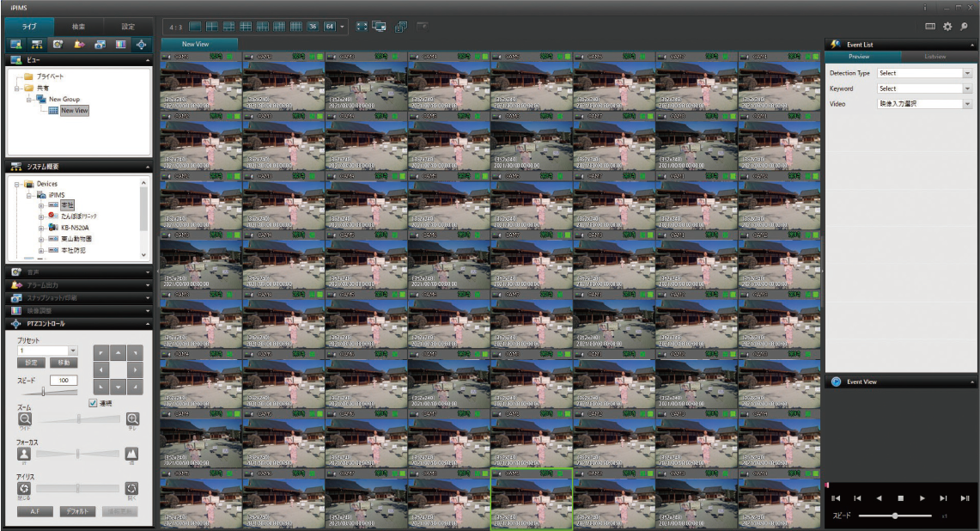Click the full screen view icon
The image size is (980, 531).
362,27
